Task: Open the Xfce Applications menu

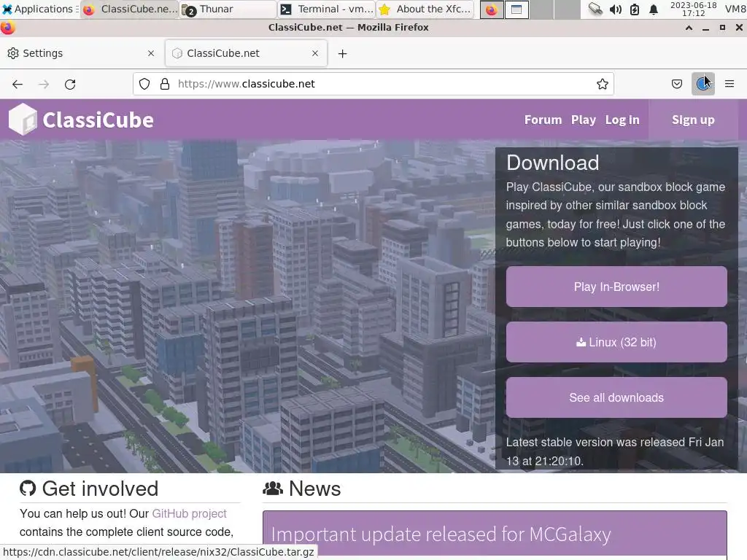Action: click(x=40, y=9)
